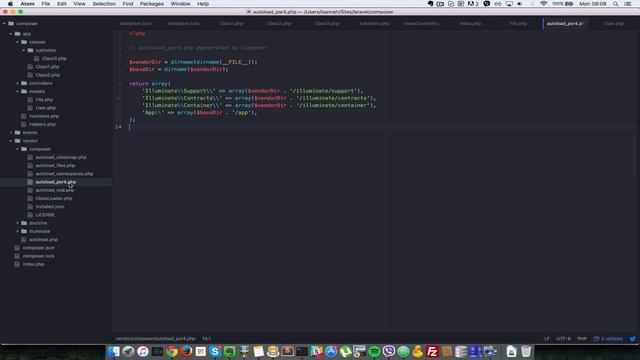Open Google Chrome in the Dock
Screen dimensions: 640x360
click(x=172, y=351)
